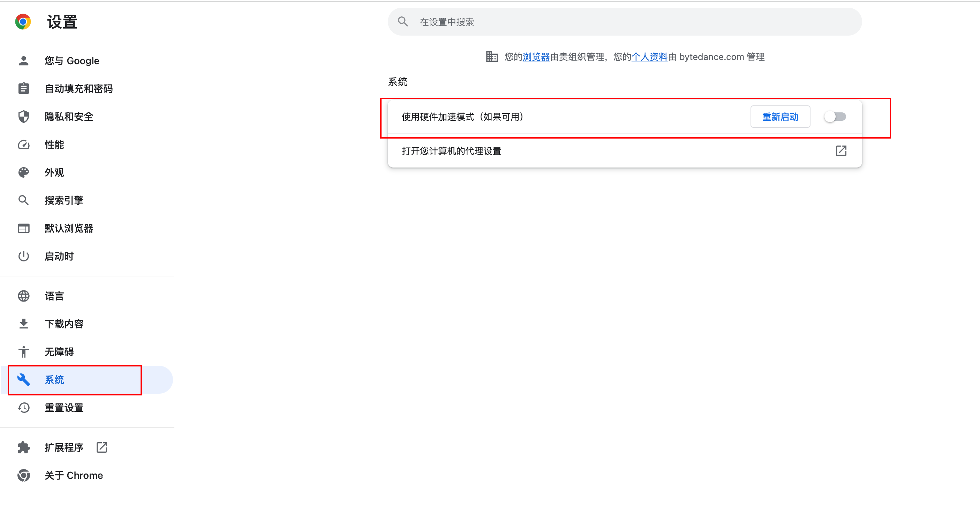Image resolution: width=980 pixels, height=527 pixels.
Task: Toggle the 使用硬件加速模式 switch
Action: coord(835,117)
